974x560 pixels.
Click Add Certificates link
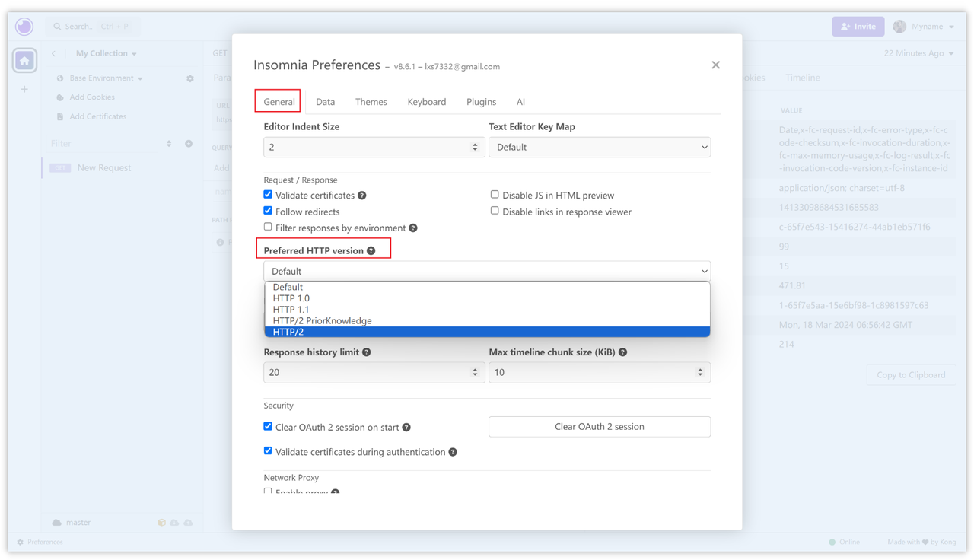(x=98, y=116)
